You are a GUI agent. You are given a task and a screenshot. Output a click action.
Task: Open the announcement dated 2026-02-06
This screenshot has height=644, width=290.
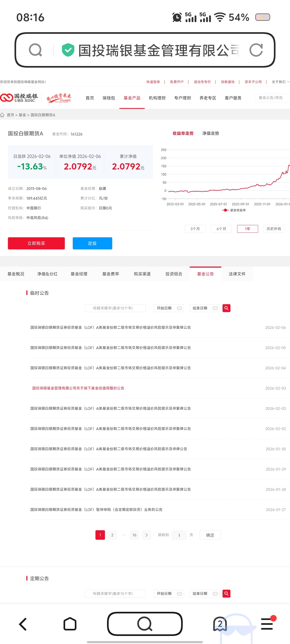(111, 328)
